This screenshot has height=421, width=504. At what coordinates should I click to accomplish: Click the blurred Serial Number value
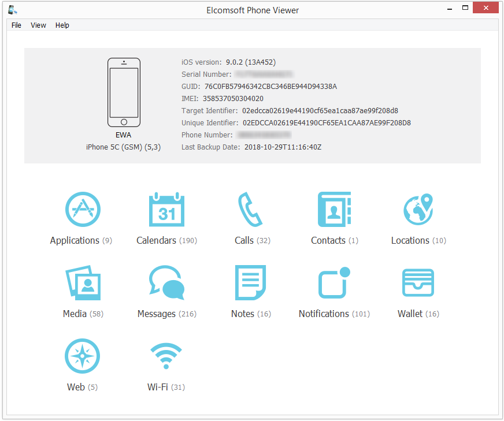tap(264, 74)
